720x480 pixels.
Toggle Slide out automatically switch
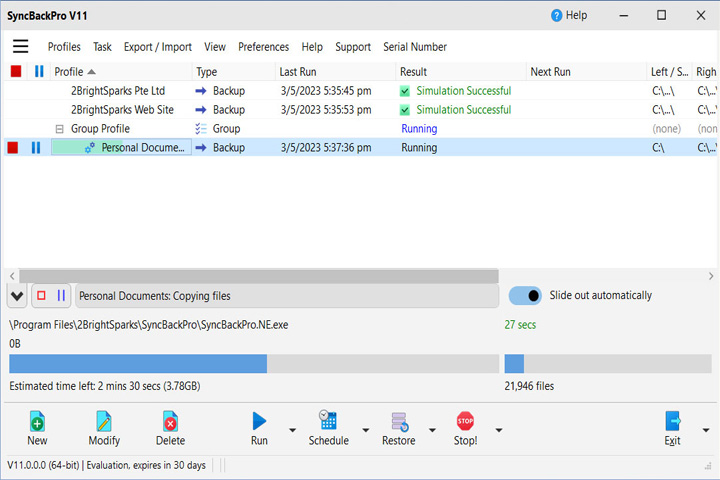tap(525, 295)
